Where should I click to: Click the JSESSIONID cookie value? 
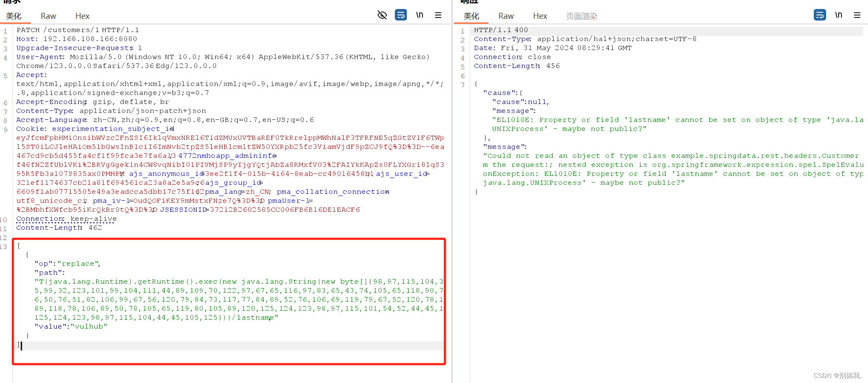coord(285,210)
